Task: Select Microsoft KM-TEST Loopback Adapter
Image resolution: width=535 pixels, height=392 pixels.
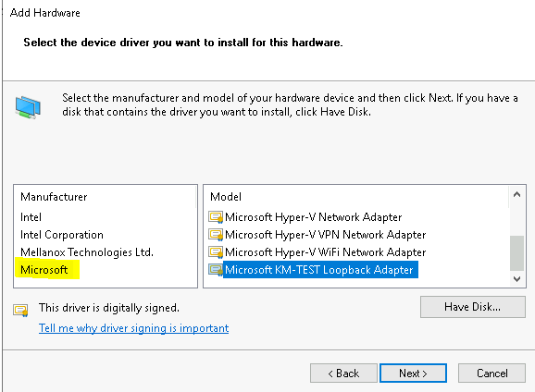Action: point(320,270)
